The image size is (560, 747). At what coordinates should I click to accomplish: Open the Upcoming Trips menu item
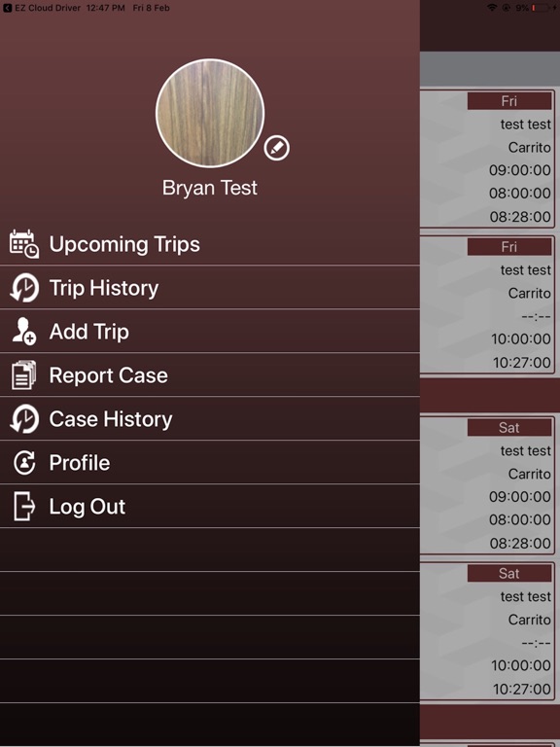210,244
